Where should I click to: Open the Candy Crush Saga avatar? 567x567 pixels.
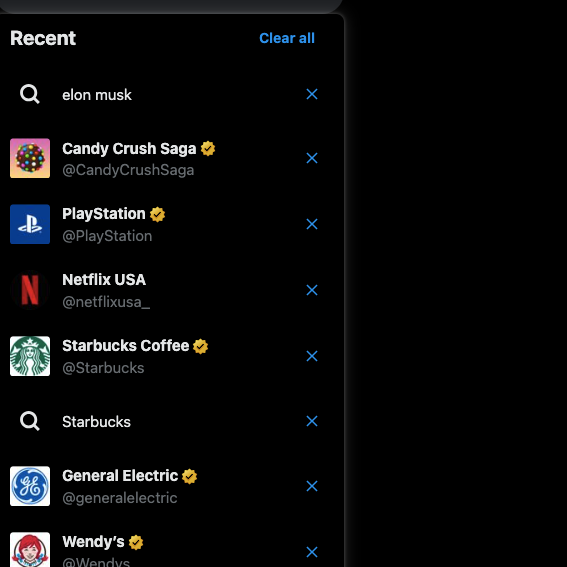(30, 158)
